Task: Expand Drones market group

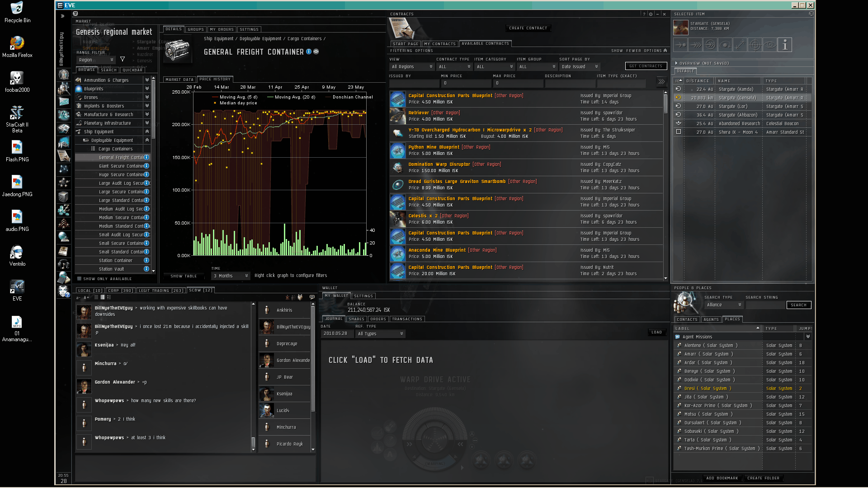Action: tap(147, 97)
